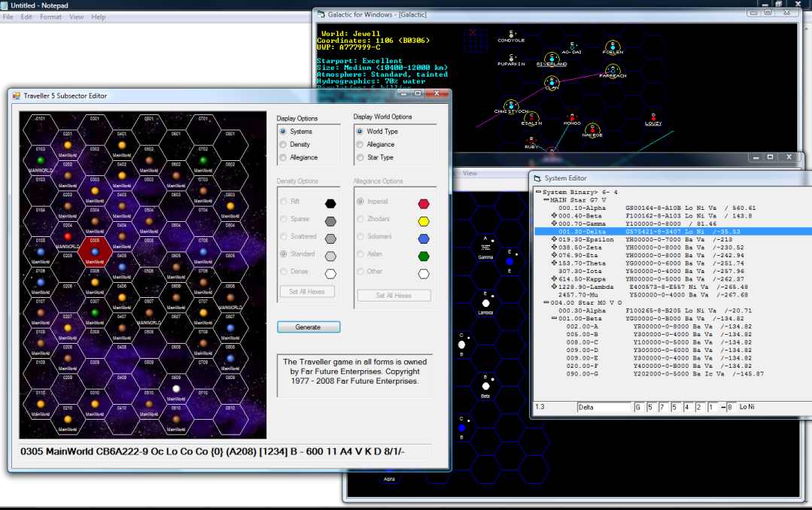Image resolution: width=812 pixels, height=510 pixels.
Task: Select the Riverland world in Galactic map
Action: tap(552, 58)
